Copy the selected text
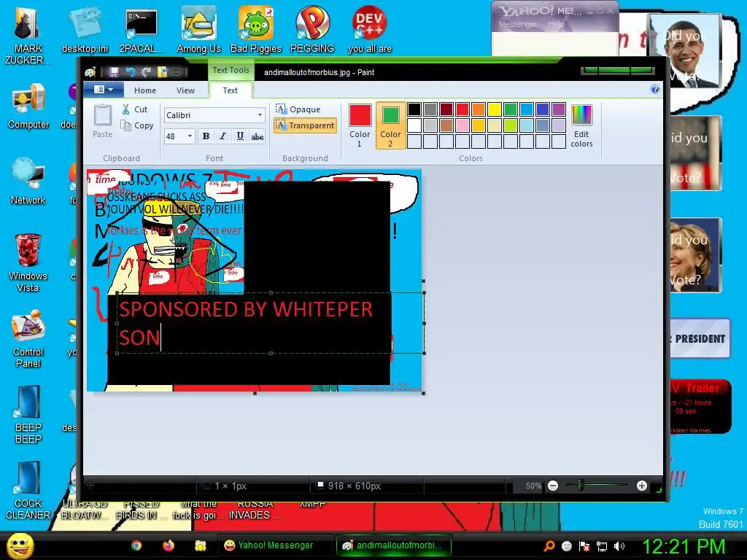Screen dimensions: 747x560 click(137, 125)
